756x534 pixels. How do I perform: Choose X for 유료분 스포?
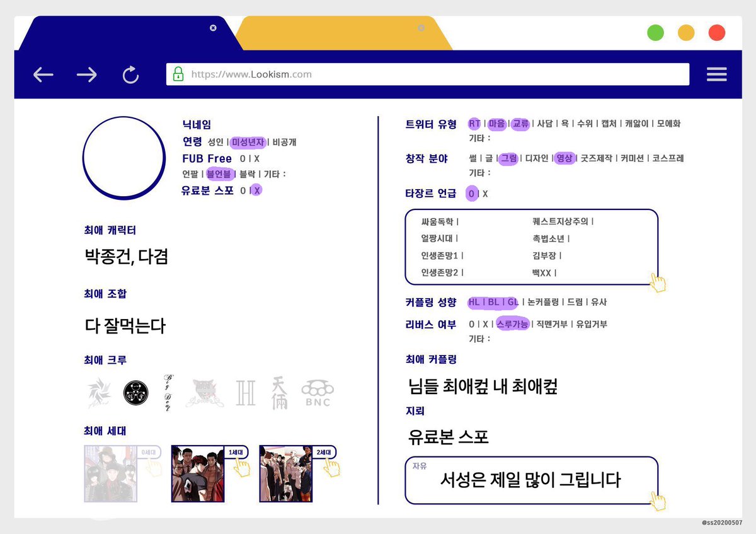(257, 190)
